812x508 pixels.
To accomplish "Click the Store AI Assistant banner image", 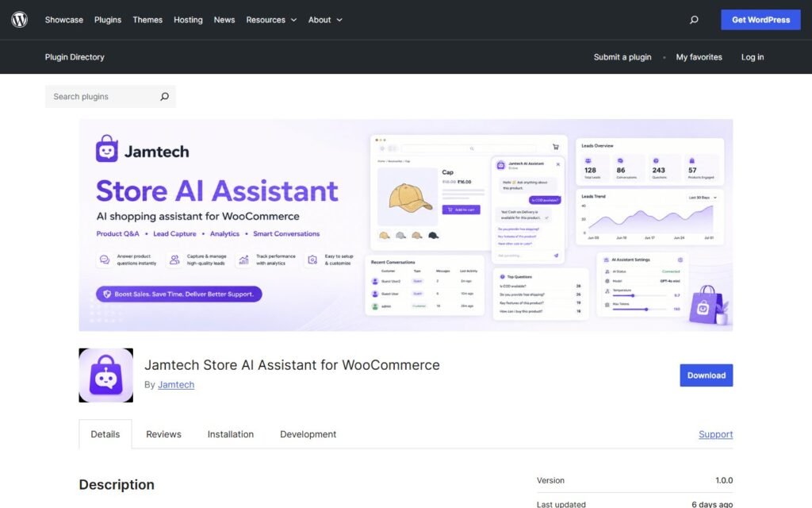I will coord(405,225).
